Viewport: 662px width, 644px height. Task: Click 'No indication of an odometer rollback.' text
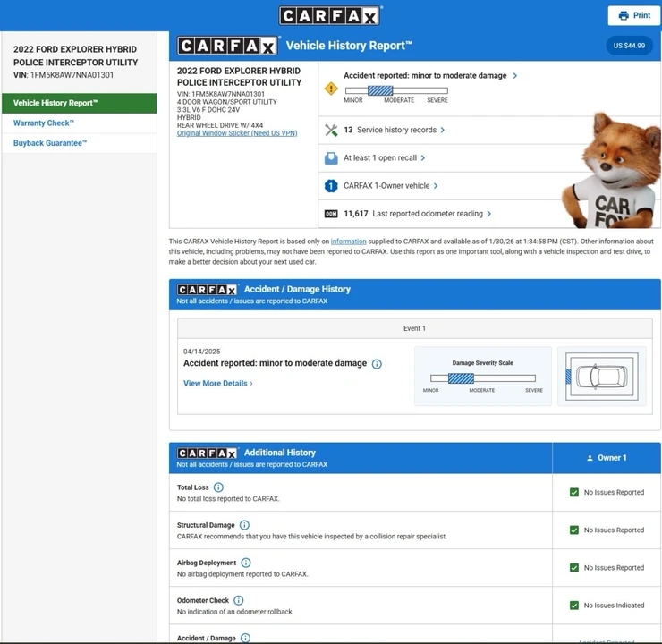pyautogui.click(x=235, y=612)
